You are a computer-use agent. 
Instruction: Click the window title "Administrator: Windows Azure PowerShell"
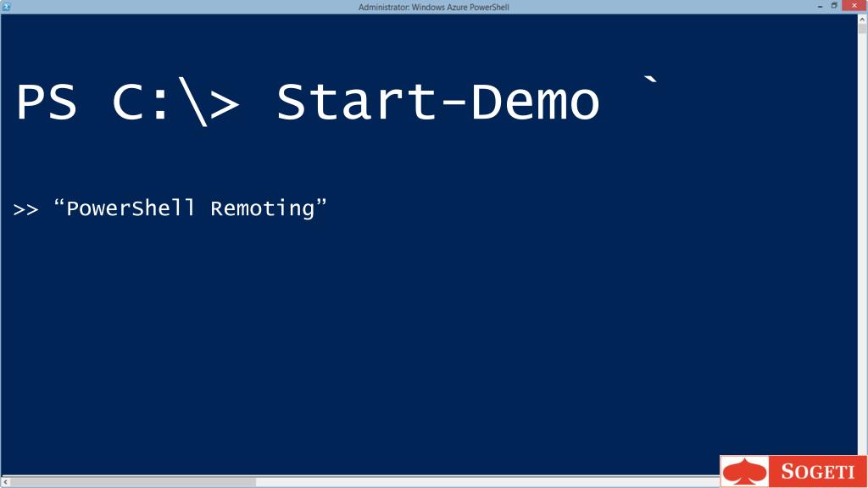click(x=433, y=7)
